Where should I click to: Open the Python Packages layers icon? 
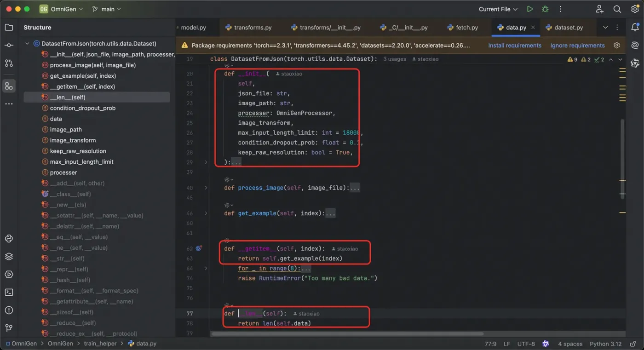tap(9, 257)
